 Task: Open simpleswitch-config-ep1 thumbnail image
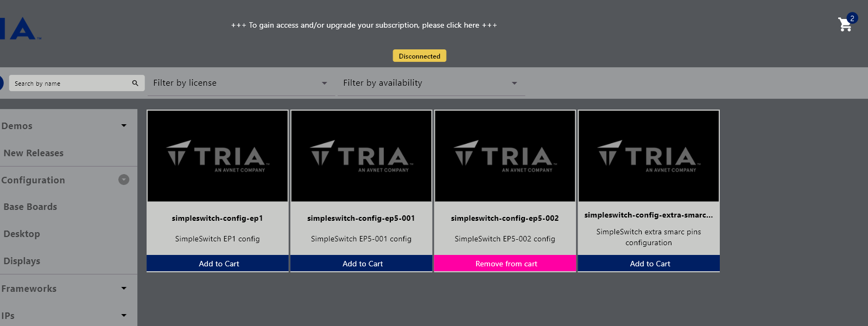click(x=218, y=156)
